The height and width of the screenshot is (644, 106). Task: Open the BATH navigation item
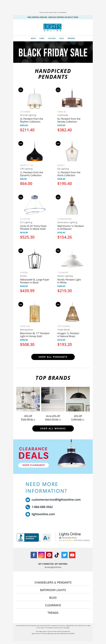click(33, 38)
